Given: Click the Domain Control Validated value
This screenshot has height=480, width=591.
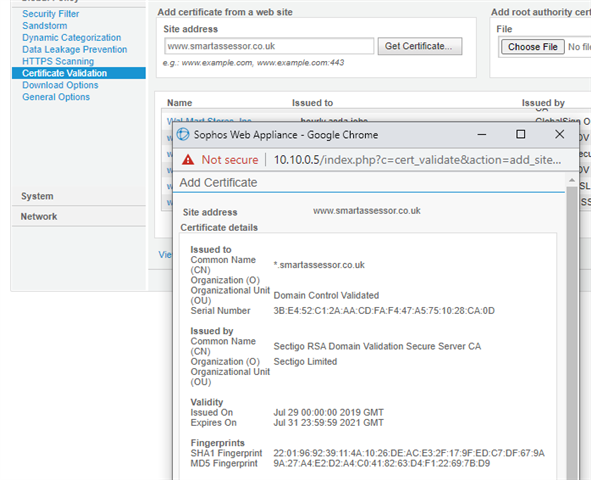Looking at the screenshot, I should coord(326,295).
